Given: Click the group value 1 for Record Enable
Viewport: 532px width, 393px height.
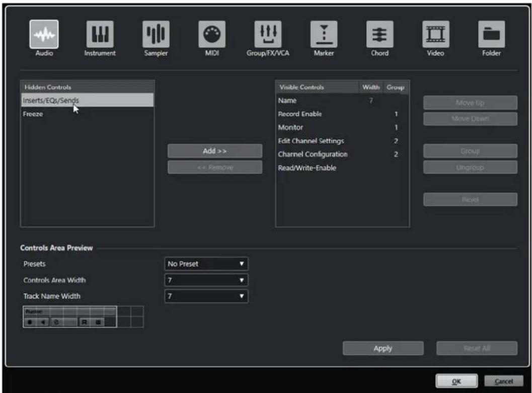Looking at the screenshot, I should tap(396, 114).
